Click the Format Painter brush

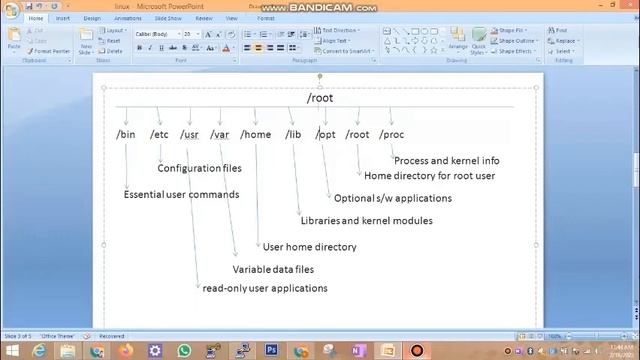[x=30, y=51]
